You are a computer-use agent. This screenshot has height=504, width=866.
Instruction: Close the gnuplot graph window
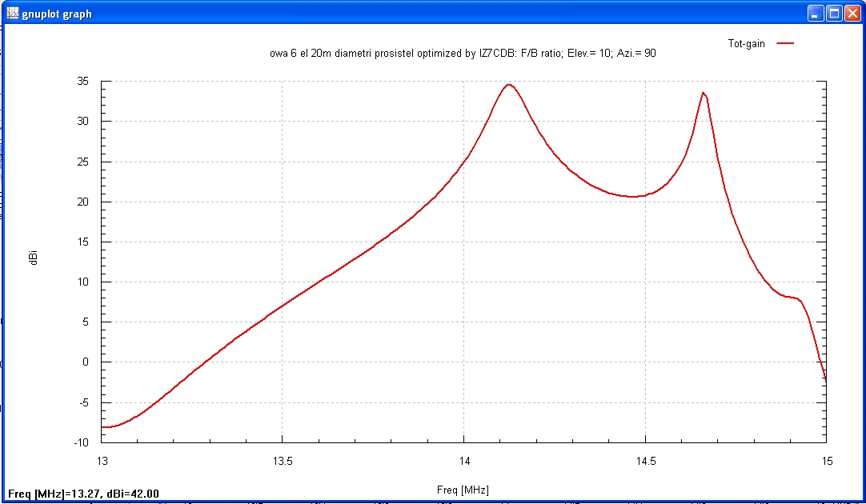pos(852,14)
